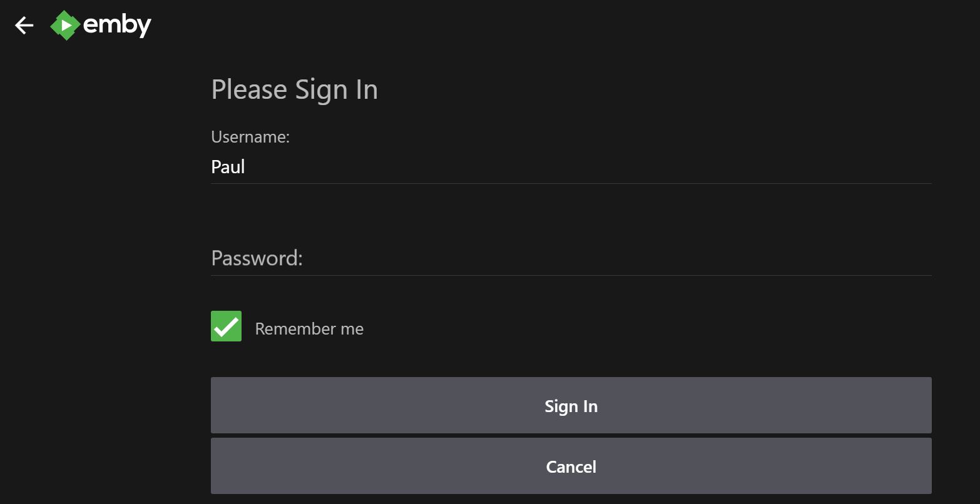Click the underline below the Password field

coord(571,276)
